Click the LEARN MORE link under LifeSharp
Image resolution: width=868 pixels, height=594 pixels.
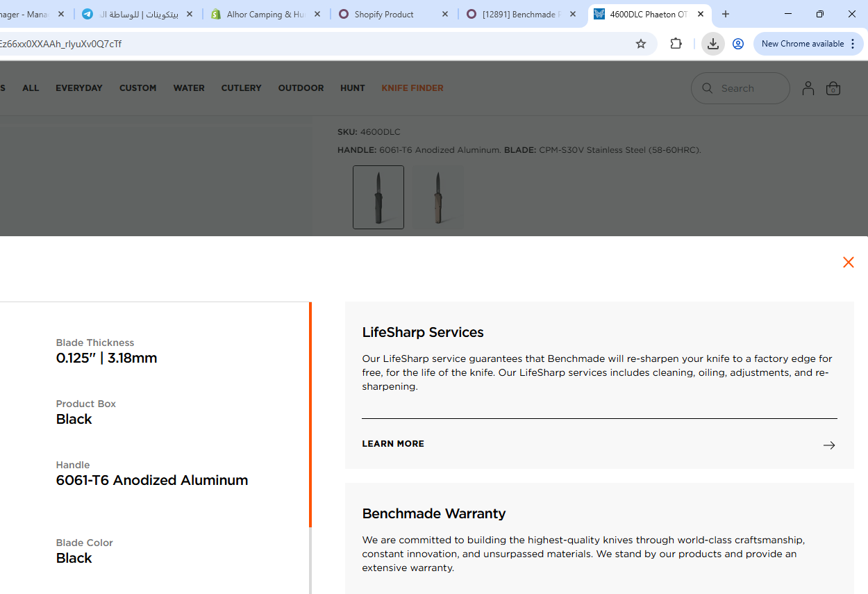click(393, 444)
